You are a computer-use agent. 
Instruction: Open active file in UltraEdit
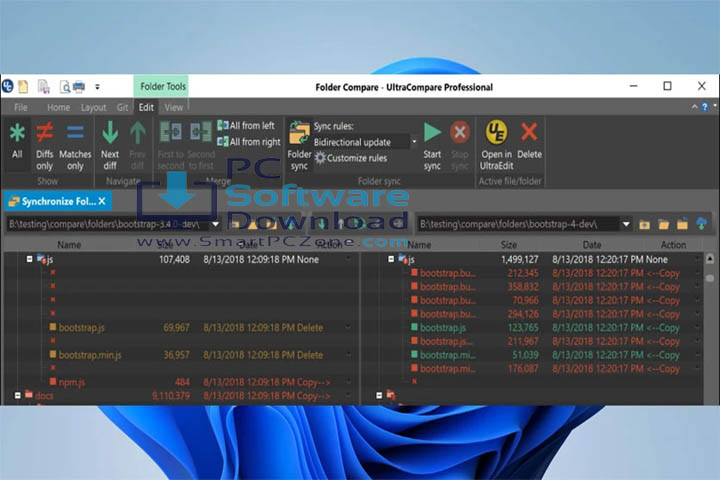pyautogui.click(x=496, y=145)
